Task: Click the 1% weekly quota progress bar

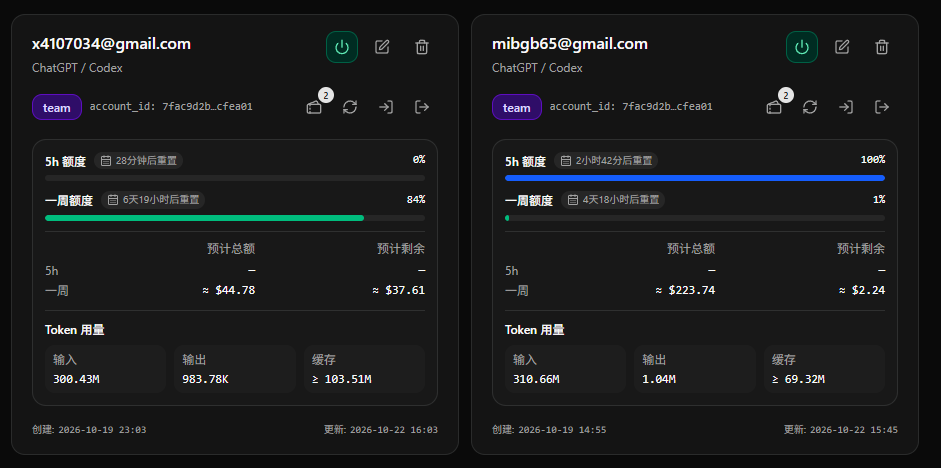Action: [x=695, y=218]
